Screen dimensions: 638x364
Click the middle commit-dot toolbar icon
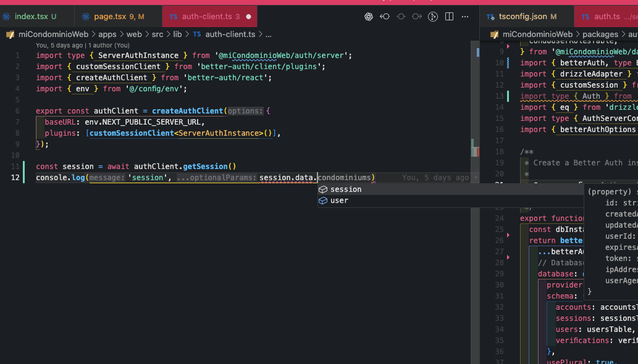click(x=401, y=17)
